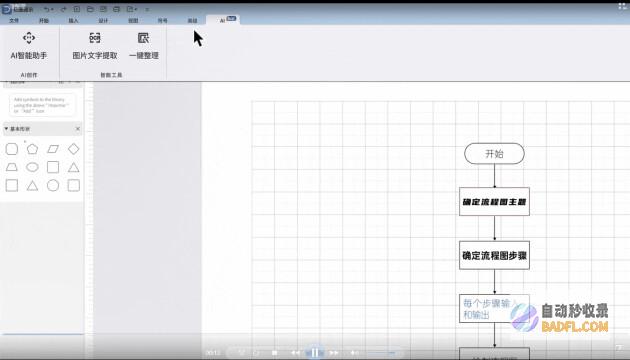Click the open folder icon in title bar
630x360 pixels.
click(90, 9)
